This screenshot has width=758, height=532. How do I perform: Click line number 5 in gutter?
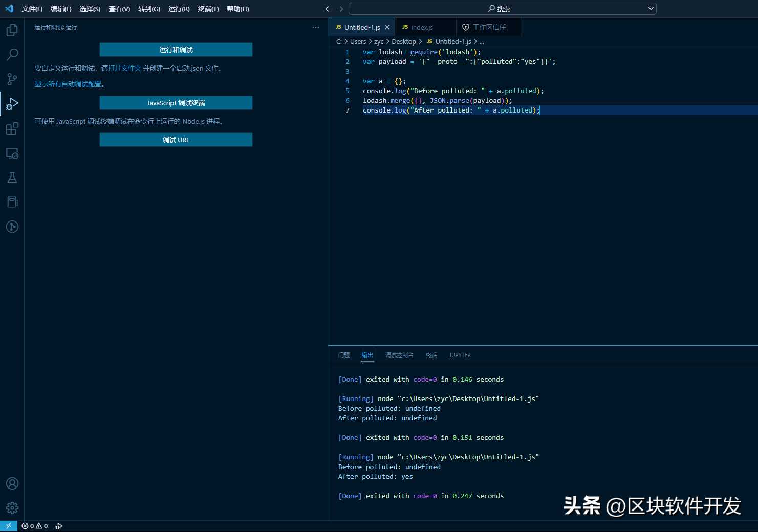(x=348, y=91)
